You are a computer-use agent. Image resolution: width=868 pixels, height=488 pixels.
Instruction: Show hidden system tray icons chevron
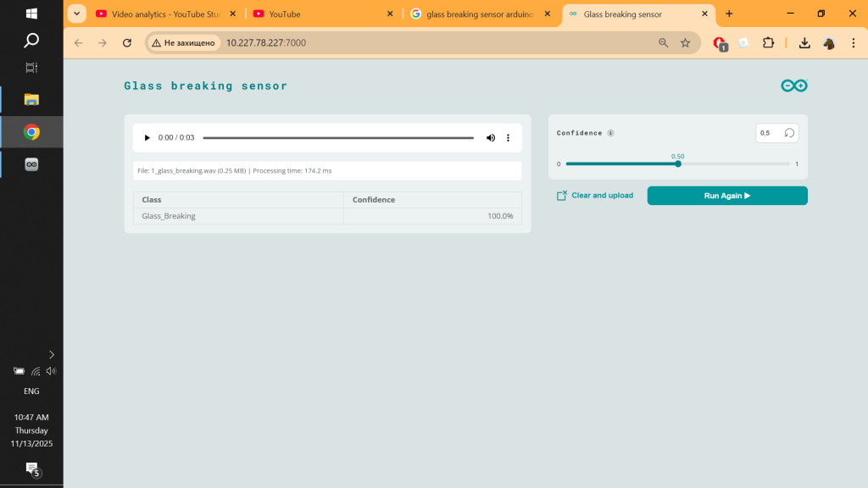point(52,354)
